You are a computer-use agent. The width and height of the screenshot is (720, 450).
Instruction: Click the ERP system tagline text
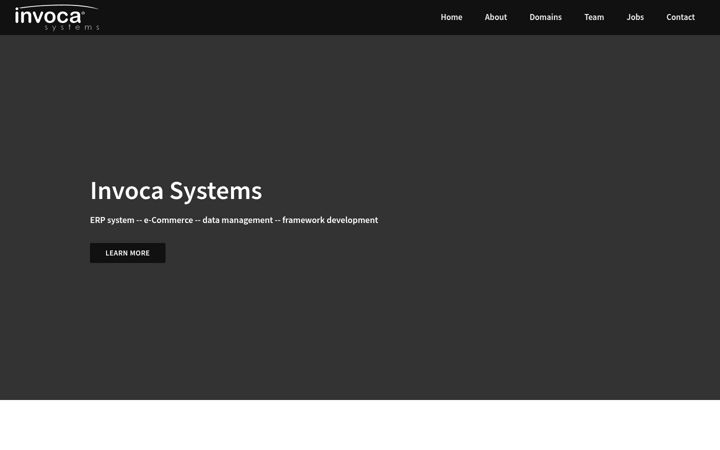tap(234, 220)
